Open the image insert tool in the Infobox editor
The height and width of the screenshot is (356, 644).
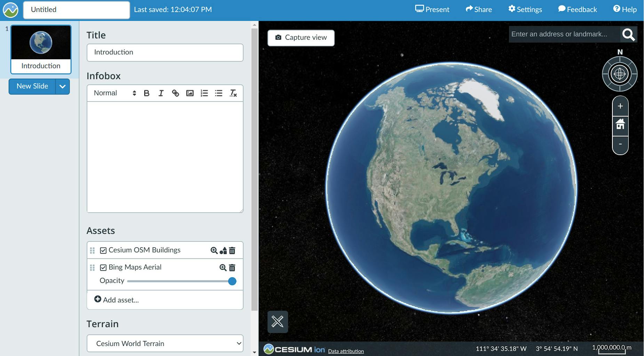190,93
